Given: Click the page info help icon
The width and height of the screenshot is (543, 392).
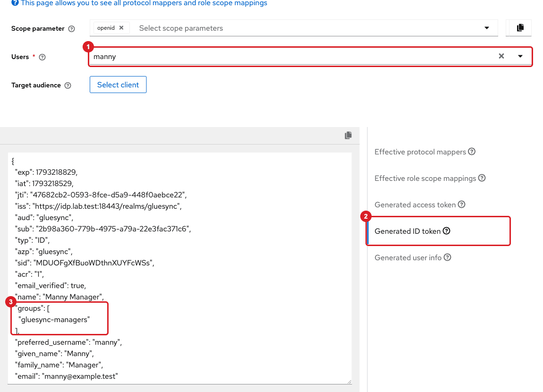Looking at the screenshot, I should click(x=15, y=3).
